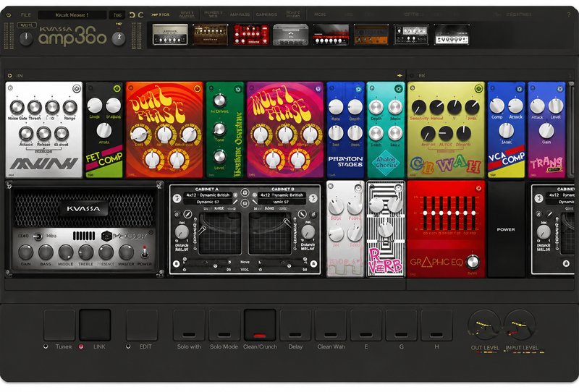Image resolution: width=579 pixels, height=392 pixels.
Task: Toggle the Dual Phase pedal power icon
Action: [x=197, y=88]
